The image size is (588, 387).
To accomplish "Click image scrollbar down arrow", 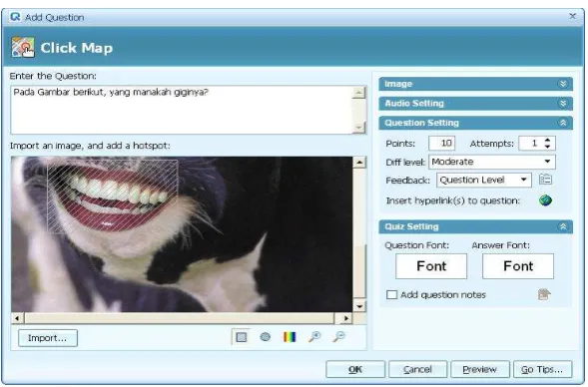I will [x=359, y=306].
